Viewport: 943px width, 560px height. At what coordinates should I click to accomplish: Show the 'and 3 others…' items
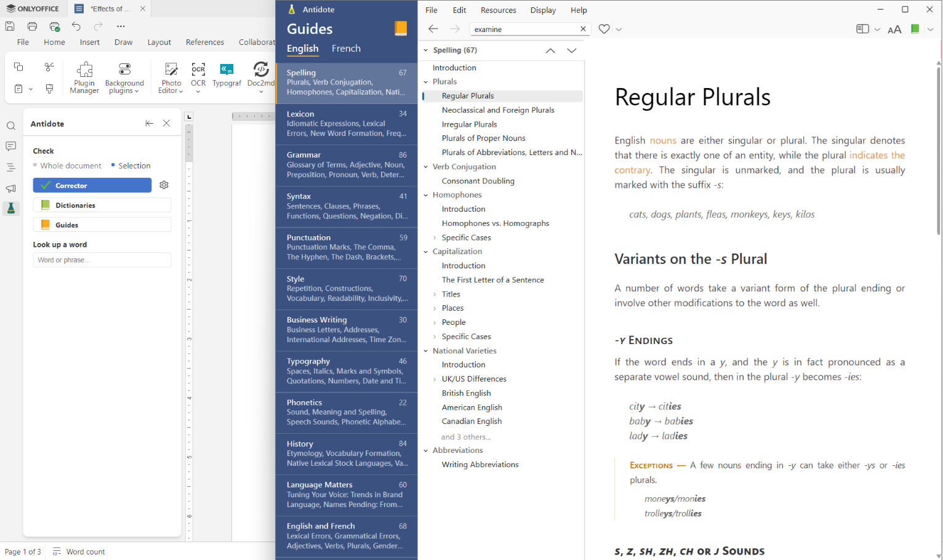click(x=466, y=437)
